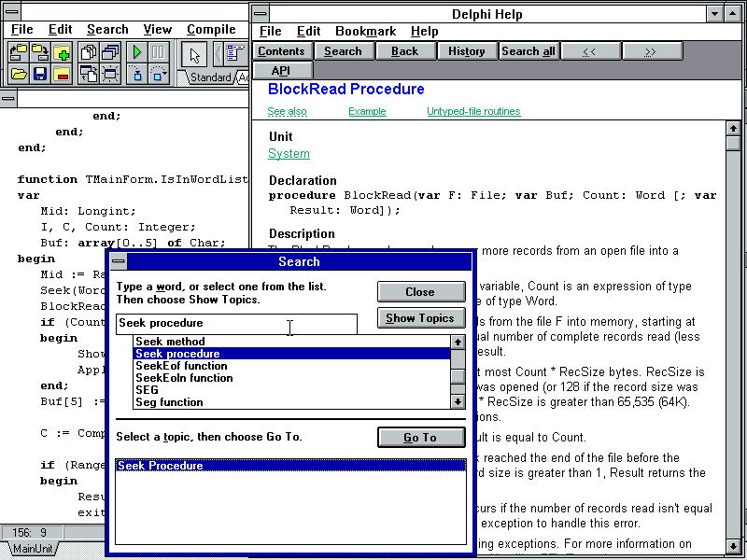Image resolution: width=747 pixels, height=560 pixels.
Task: Follow the See also link
Action: [287, 111]
